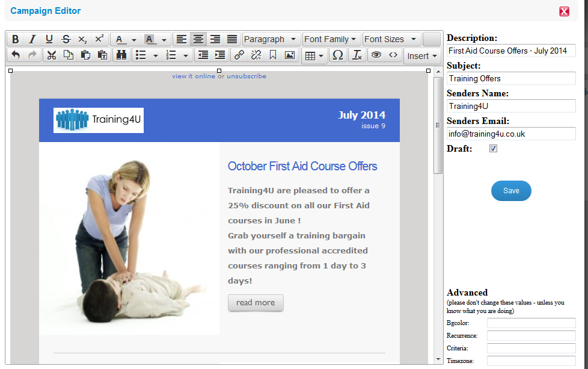Increase indent of paragraph
The image size is (588, 369).
(220, 55)
